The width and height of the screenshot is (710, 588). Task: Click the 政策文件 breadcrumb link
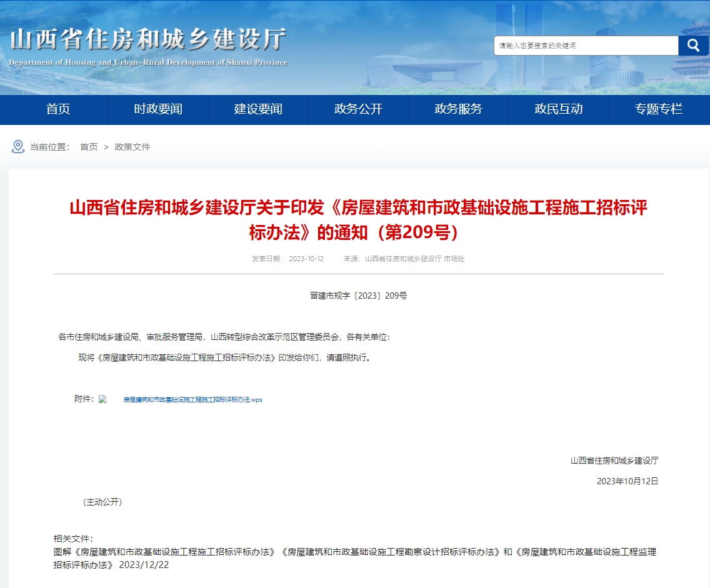point(132,147)
